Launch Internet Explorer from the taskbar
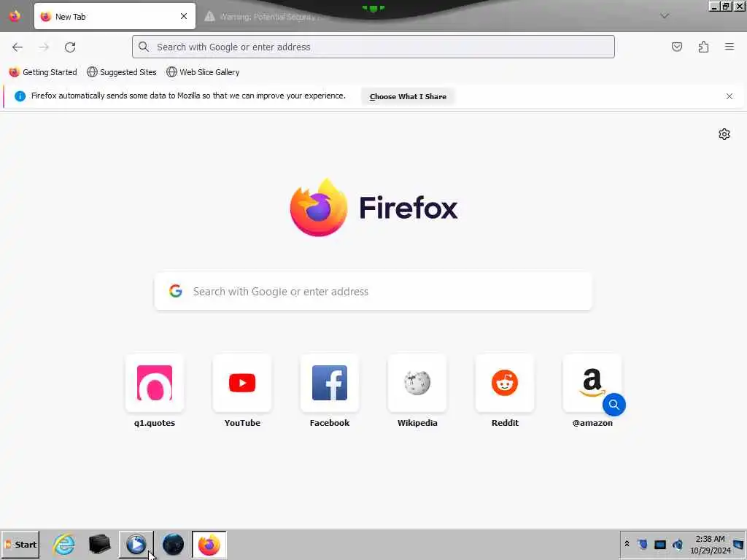This screenshot has height=560, width=747. pos(64,544)
